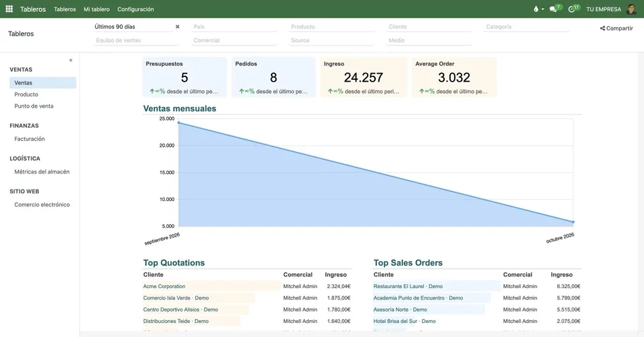Open Distribuciones Teide · Demo quotation

pyautogui.click(x=176, y=321)
